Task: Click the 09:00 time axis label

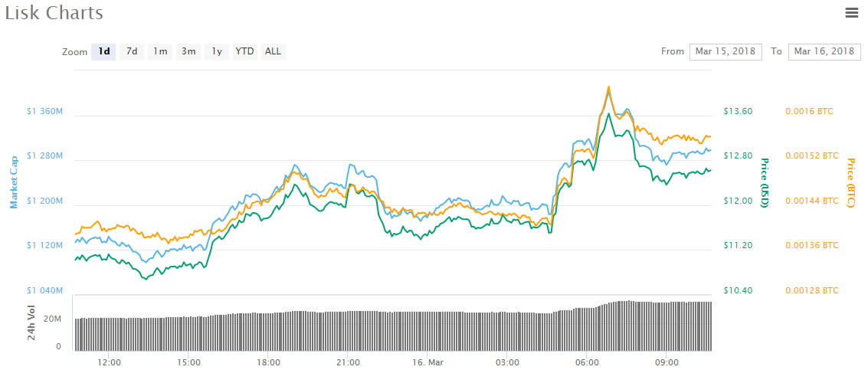Action: coord(667,363)
